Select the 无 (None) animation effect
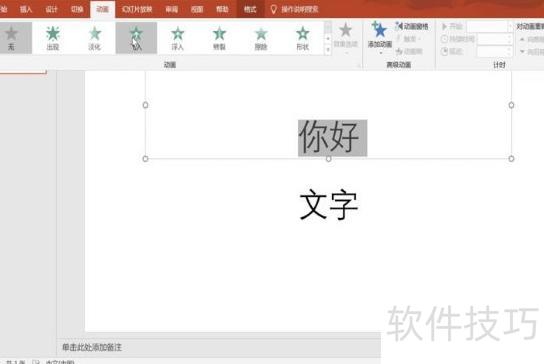Viewport: 544px width, 364px height. 11,38
